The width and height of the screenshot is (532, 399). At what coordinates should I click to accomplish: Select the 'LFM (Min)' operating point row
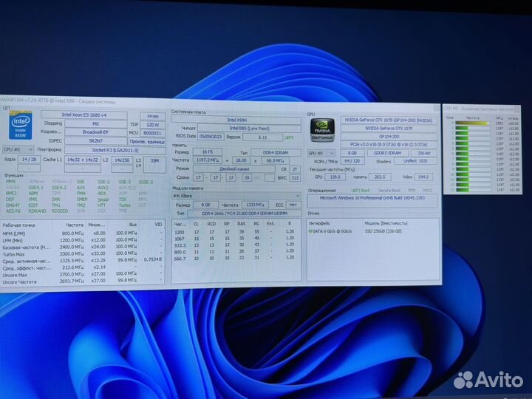pos(83,240)
